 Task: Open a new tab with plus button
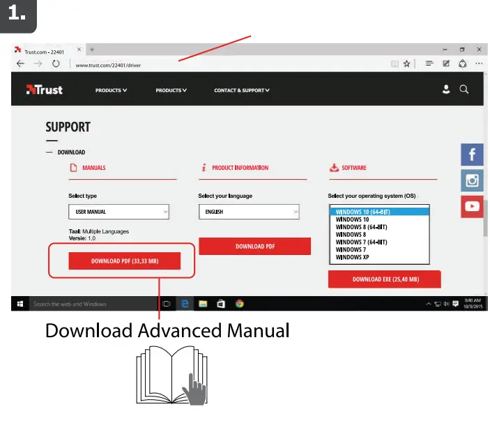click(92, 49)
